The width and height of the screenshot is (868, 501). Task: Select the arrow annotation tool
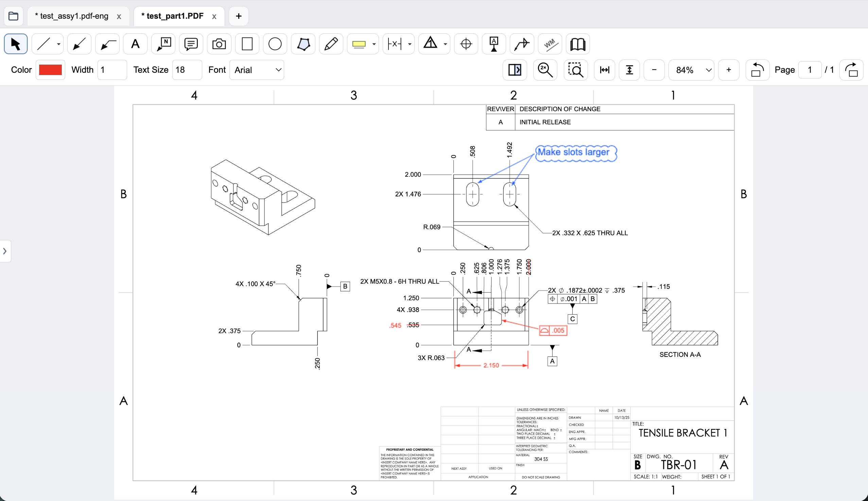click(79, 44)
